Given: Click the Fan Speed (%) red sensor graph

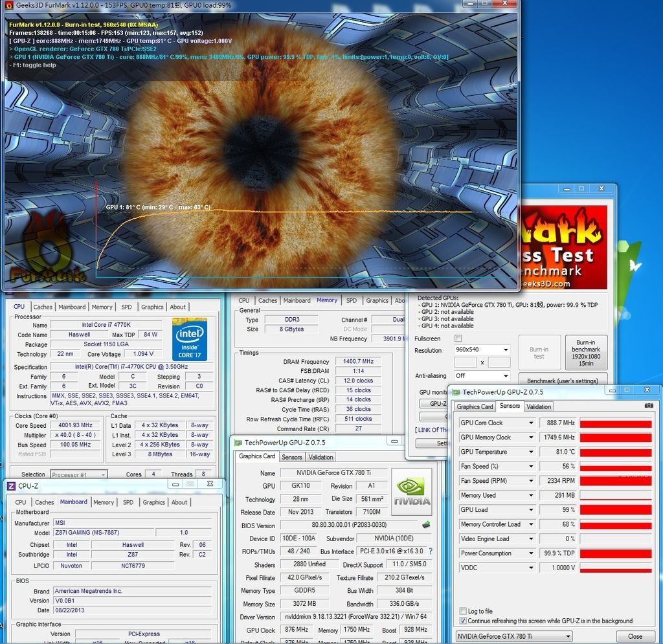Looking at the screenshot, I should (616, 467).
